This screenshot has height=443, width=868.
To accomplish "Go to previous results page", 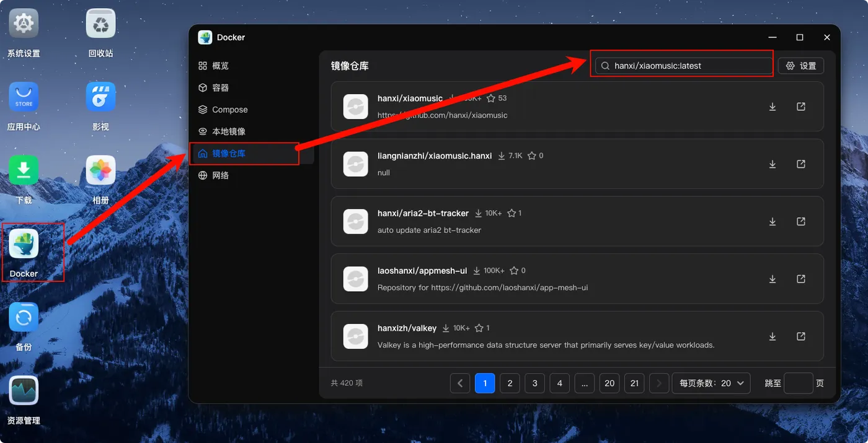I will (460, 384).
